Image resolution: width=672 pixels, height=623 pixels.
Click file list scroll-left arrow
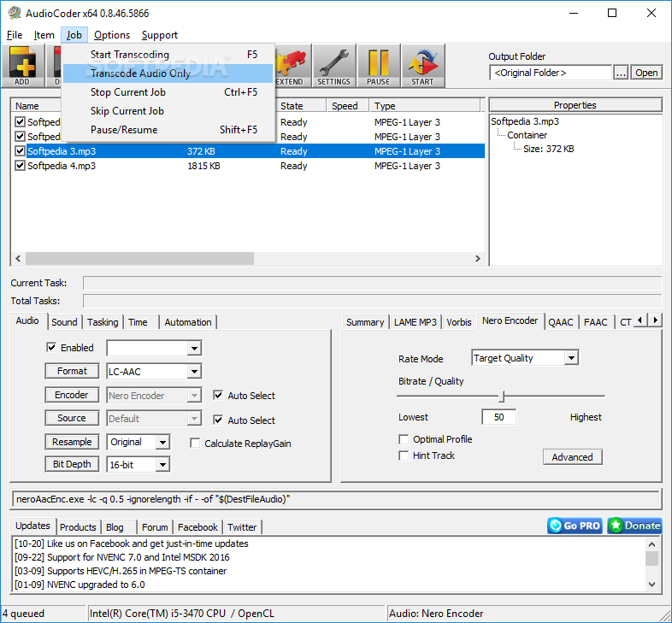pos(18,258)
